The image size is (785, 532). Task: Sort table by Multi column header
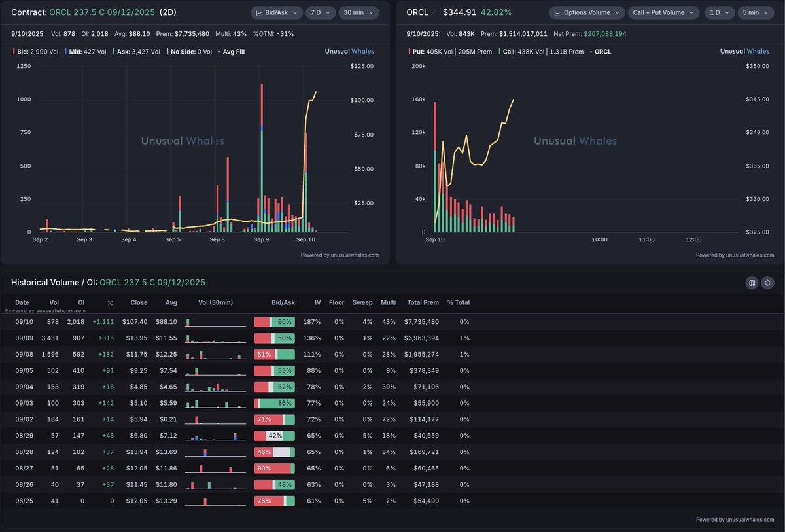pyautogui.click(x=388, y=302)
